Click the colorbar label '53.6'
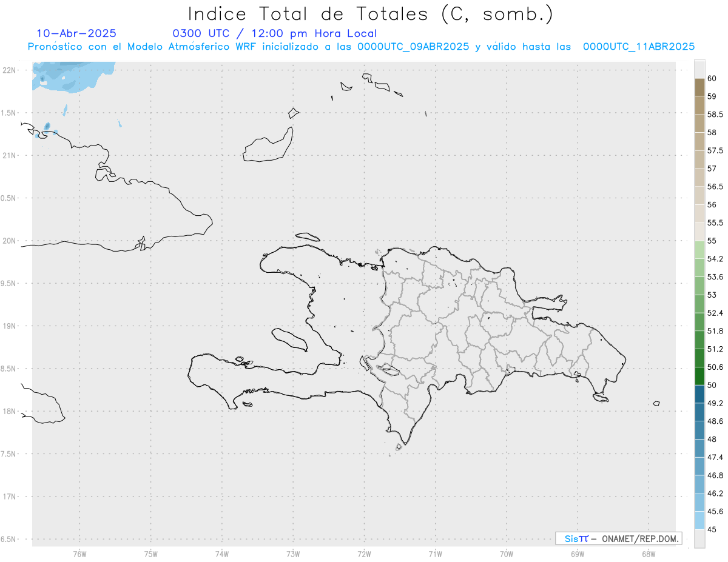Screen dimensions: 728x562 coord(715,276)
